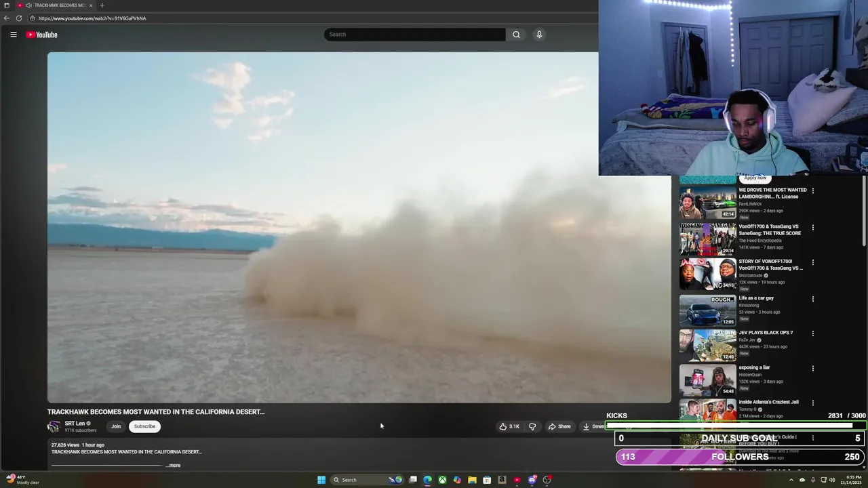Open options menu for exposing a liar
The image size is (868, 488).
click(x=812, y=368)
